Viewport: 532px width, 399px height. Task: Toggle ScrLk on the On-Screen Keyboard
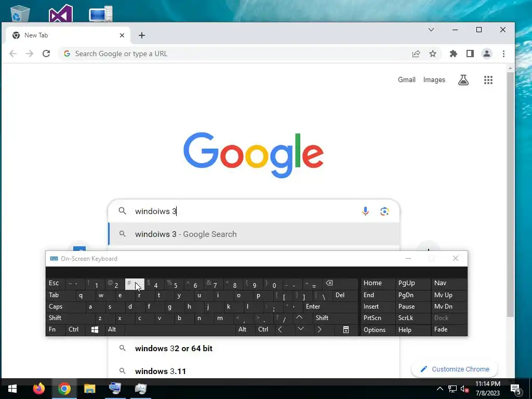tap(412, 318)
